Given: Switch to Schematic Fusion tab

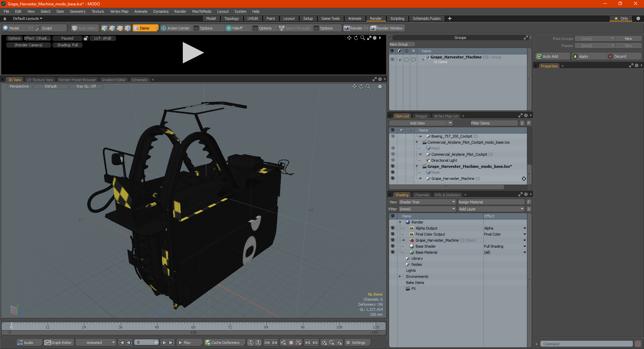Looking at the screenshot, I should coord(427,18).
